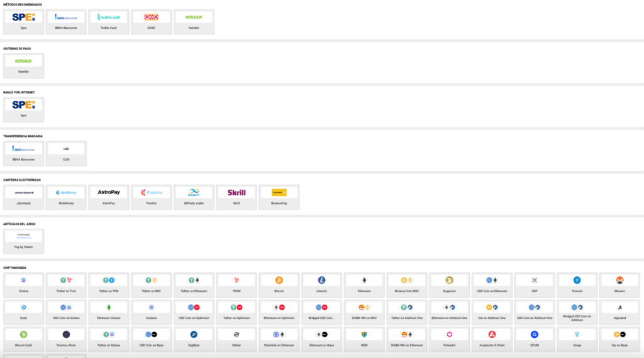Select SHIBA INU on BSC

click(x=364, y=312)
